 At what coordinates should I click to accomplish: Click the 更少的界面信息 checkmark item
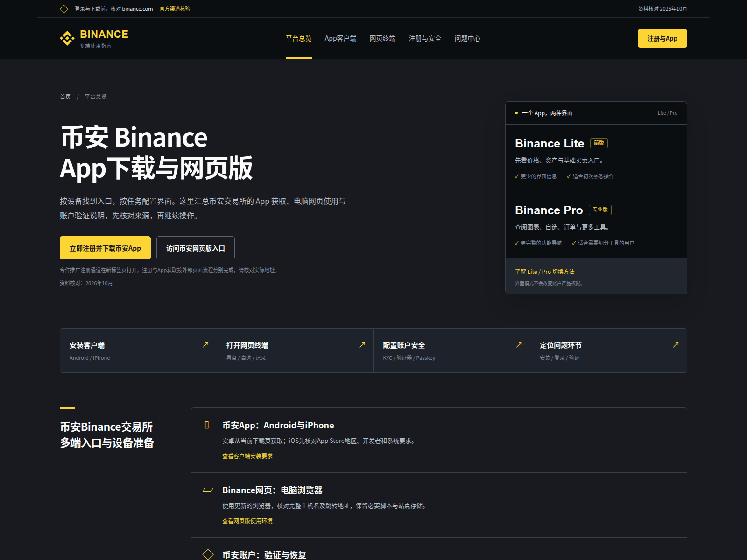pos(536,176)
